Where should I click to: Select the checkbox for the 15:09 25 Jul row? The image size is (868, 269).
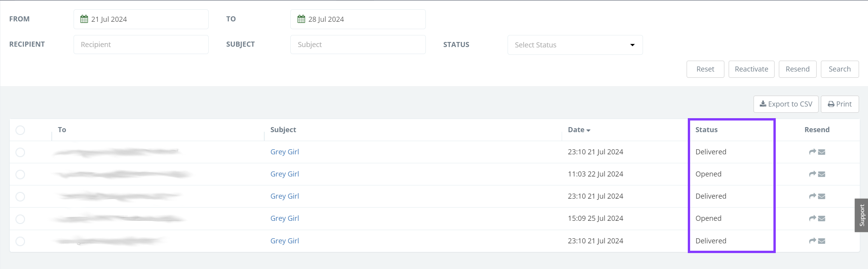click(20, 219)
